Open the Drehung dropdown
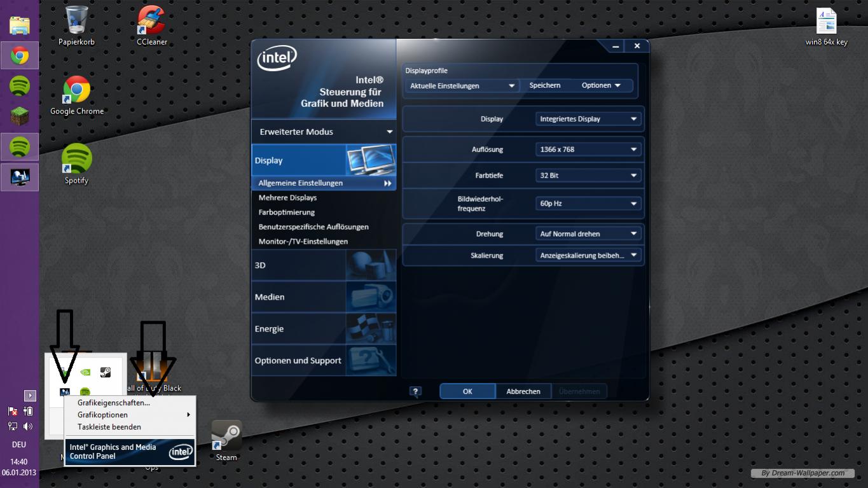 tap(588, 234)
